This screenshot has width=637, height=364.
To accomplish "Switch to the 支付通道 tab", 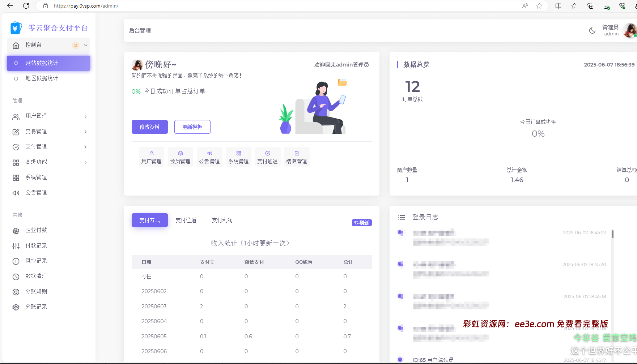I will (x=186, y=220).
